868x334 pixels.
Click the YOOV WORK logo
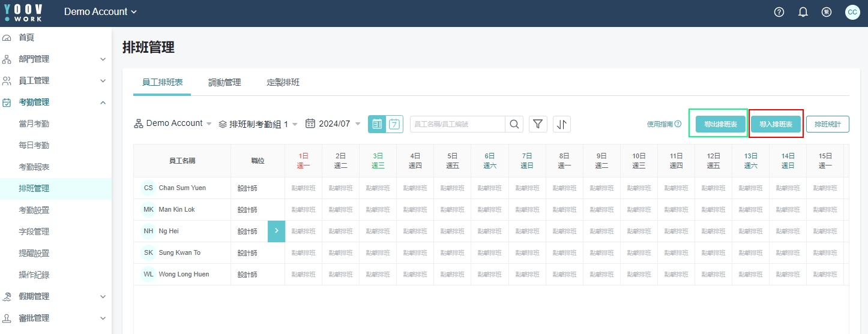(23, 12)
